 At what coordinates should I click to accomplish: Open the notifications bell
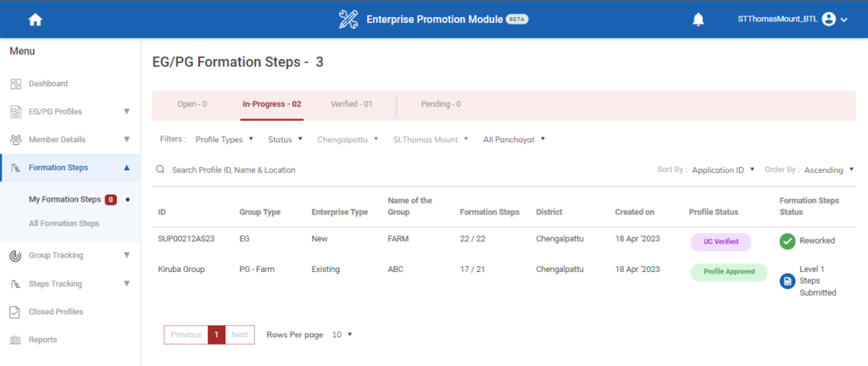698,19
